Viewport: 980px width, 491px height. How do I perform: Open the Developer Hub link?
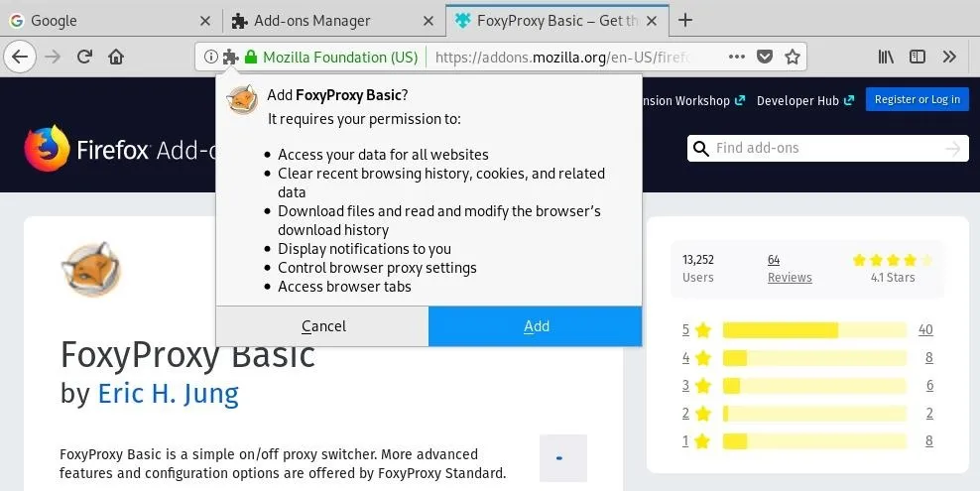click(805, 100)
